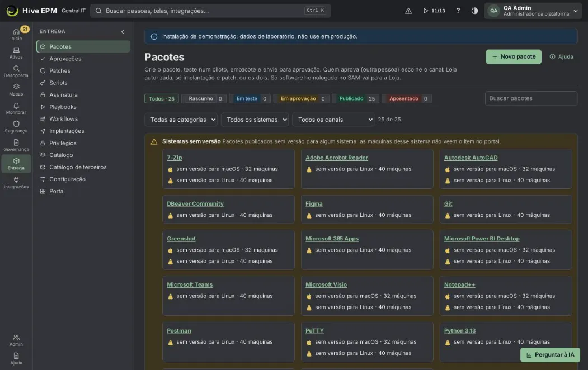Filter packages by Em teste status
588x370 pixels.
[250, 98]
